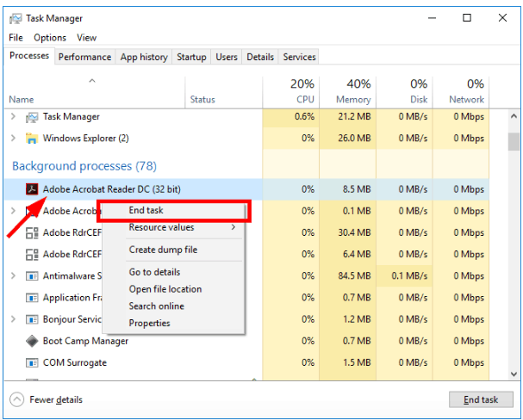Click the Application Frame Host icon

coord(32,298)
